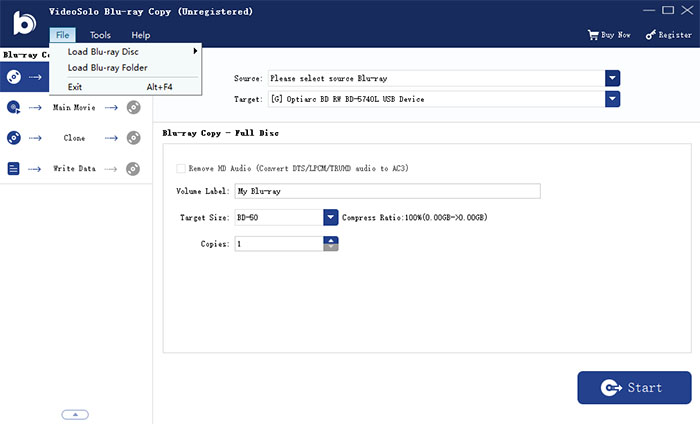Open the Help menu
Image resolution: width=700 pixels, height=432 pixels.
coord(141,35)
